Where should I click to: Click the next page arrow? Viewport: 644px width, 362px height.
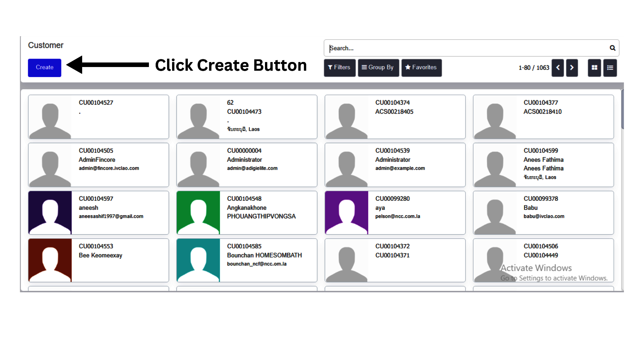572,68
